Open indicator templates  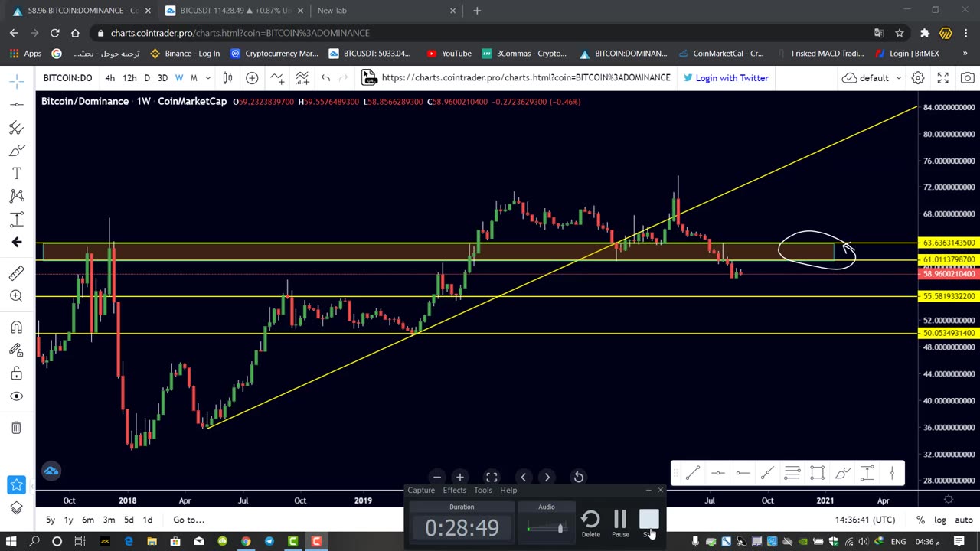click(x=302, y=78)
